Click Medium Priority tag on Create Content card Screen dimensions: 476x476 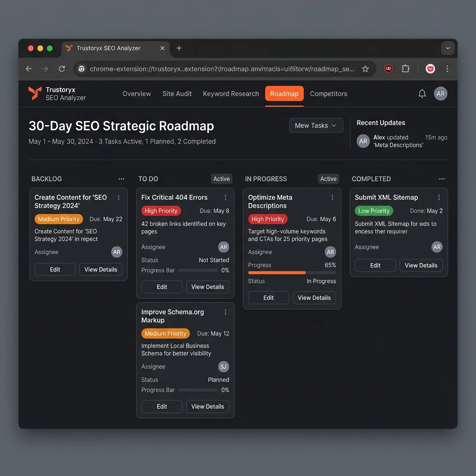(59, 219)
